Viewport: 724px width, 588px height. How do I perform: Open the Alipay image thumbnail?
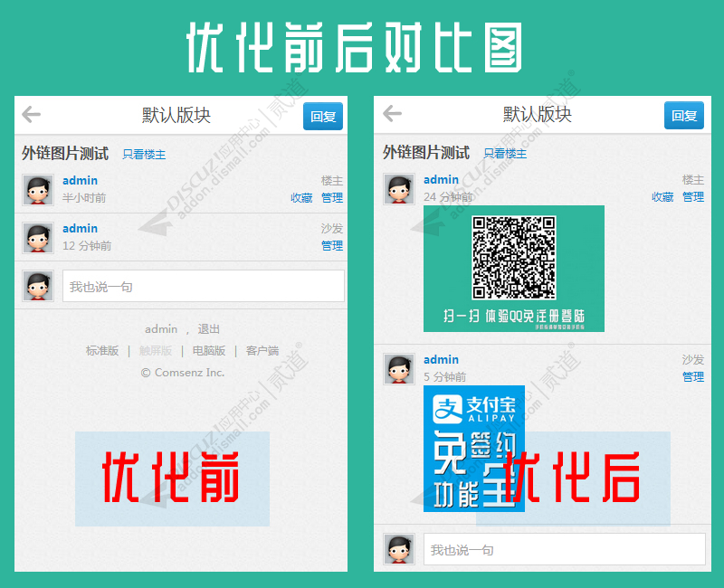click(x=473, y=448)
